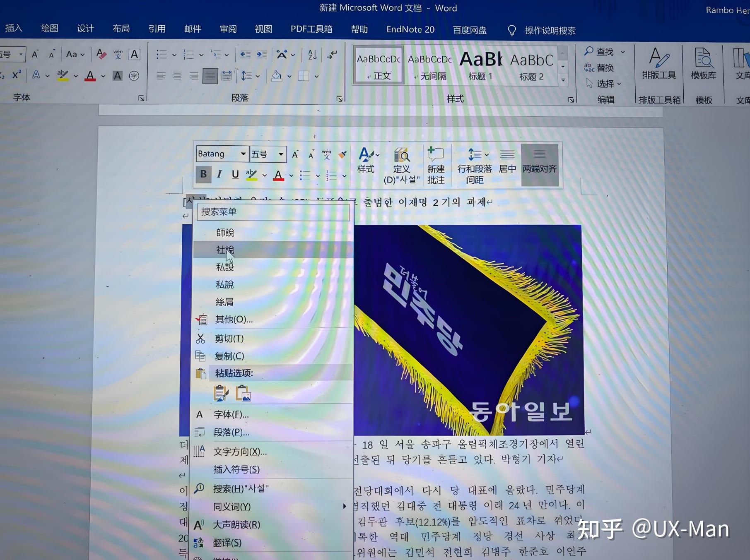
Task: Expand the styles gallery
Action: click(x=563, y=80)
